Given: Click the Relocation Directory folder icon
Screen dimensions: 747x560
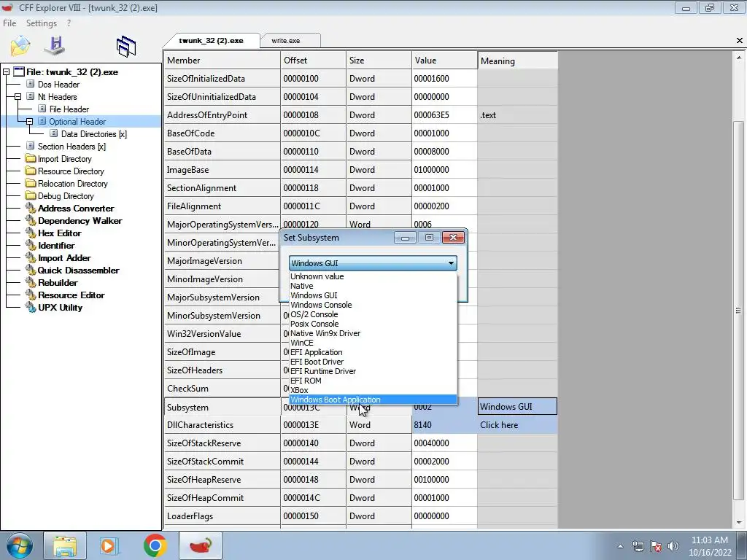Looking at the screenshot, I should click(31, 183).
